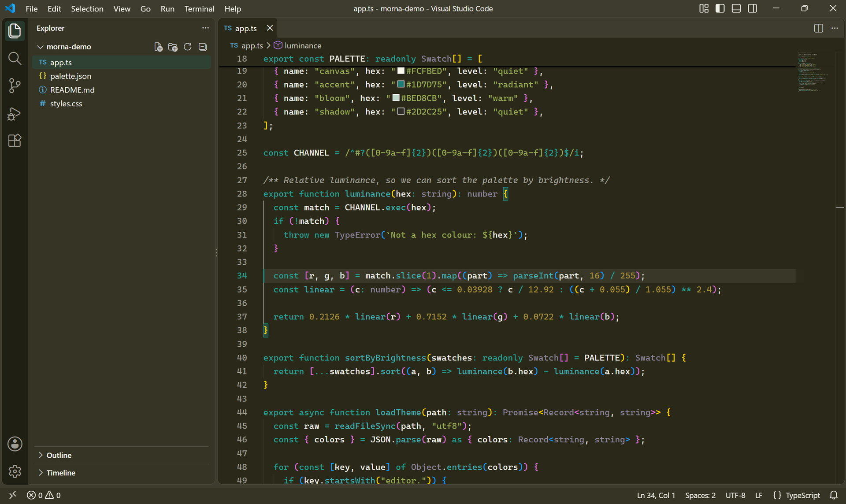846x504 pixels.
Task: Open the Run and Debug view
Action: (15, 113)
